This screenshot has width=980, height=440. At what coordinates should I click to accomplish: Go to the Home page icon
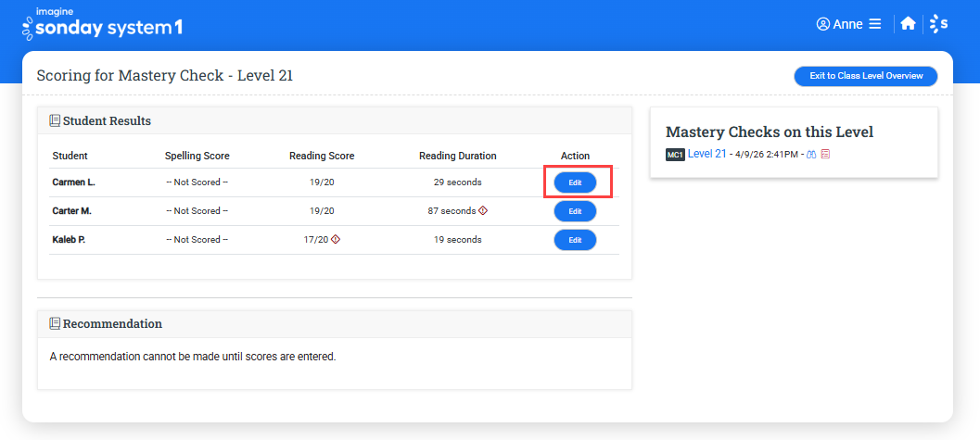coord(908,24)
